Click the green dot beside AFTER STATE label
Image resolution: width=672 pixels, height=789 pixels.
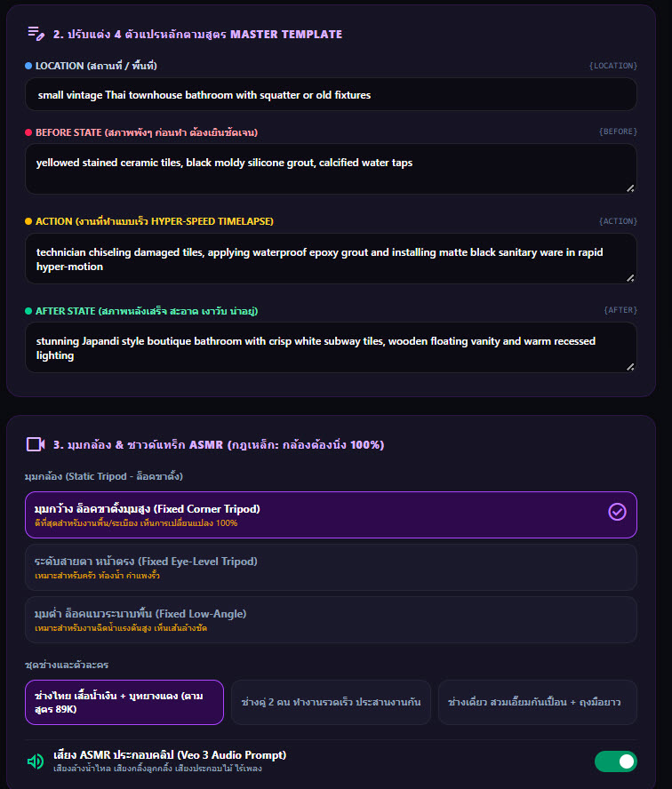click(28, 311)
